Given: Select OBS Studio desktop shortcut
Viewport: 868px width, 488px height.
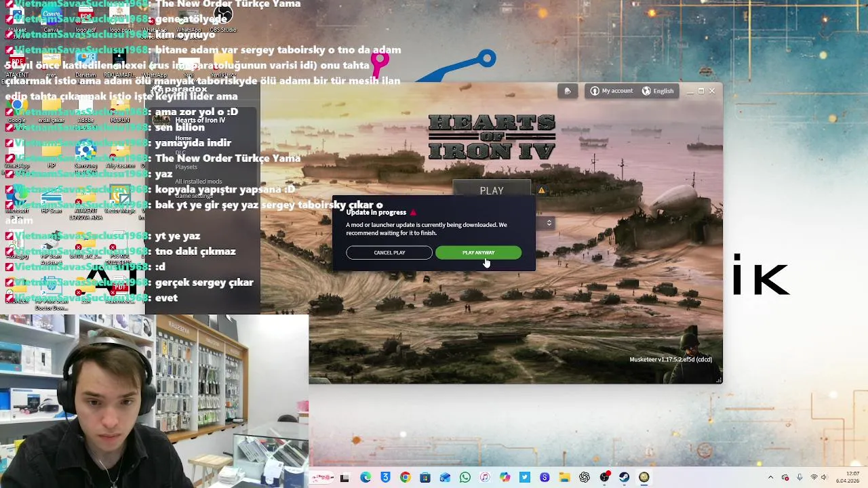Looking at the screenshot, I should pos(222,18).
